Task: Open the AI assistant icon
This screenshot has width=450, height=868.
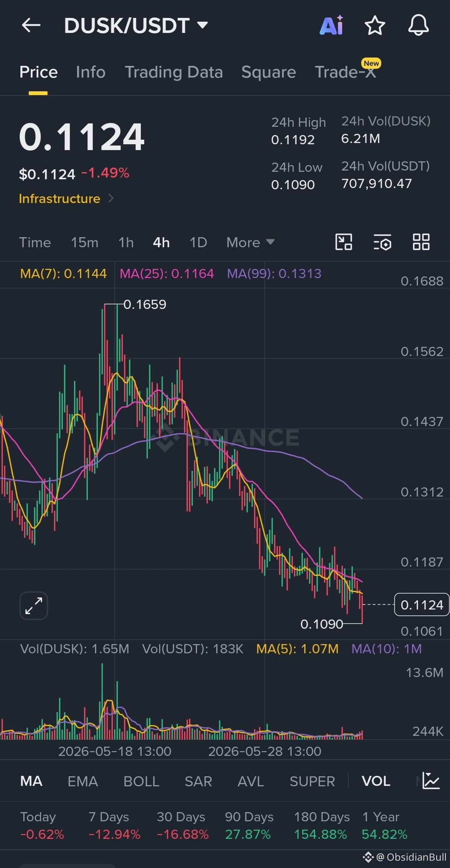Action: pos(332,25)
